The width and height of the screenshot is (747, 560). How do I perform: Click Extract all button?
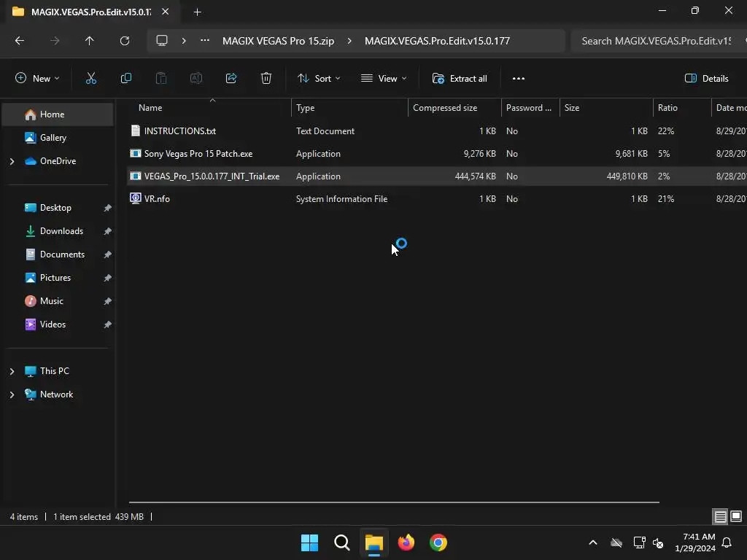pyautogui.click(x=460, y=79)
